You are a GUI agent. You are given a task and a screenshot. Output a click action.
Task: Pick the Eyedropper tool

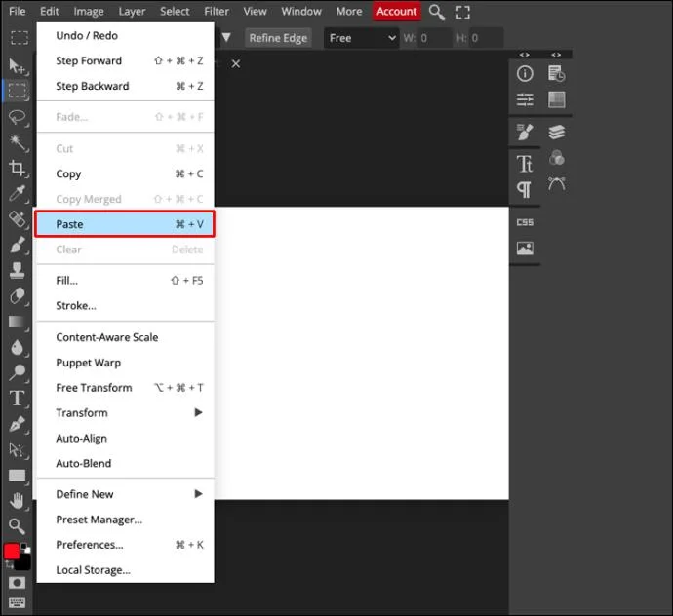[18, 193]
